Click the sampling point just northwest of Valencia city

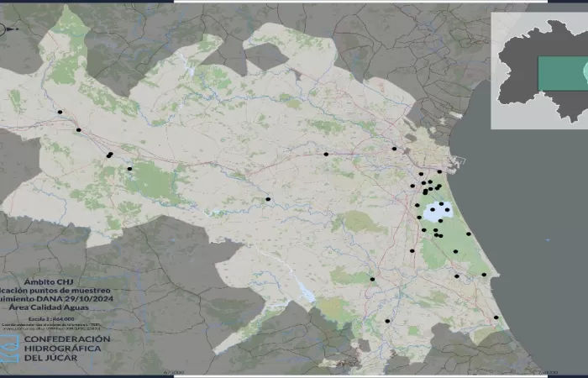pyautogui.click(x=394, y=149)
